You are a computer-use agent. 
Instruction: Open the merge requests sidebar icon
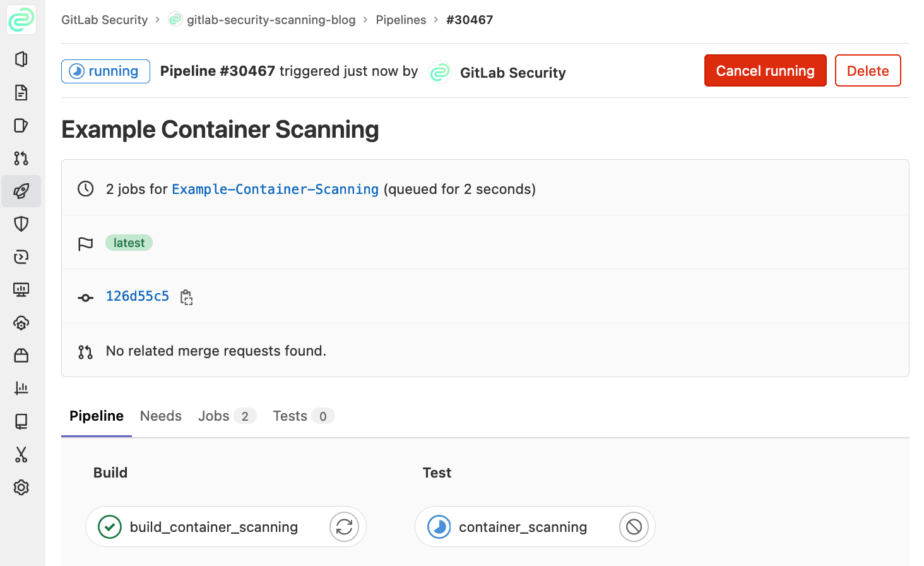pos(21,158)
